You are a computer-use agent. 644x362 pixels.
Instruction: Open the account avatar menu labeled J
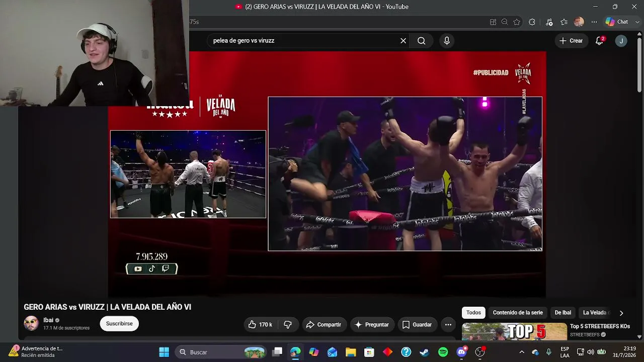621,41
